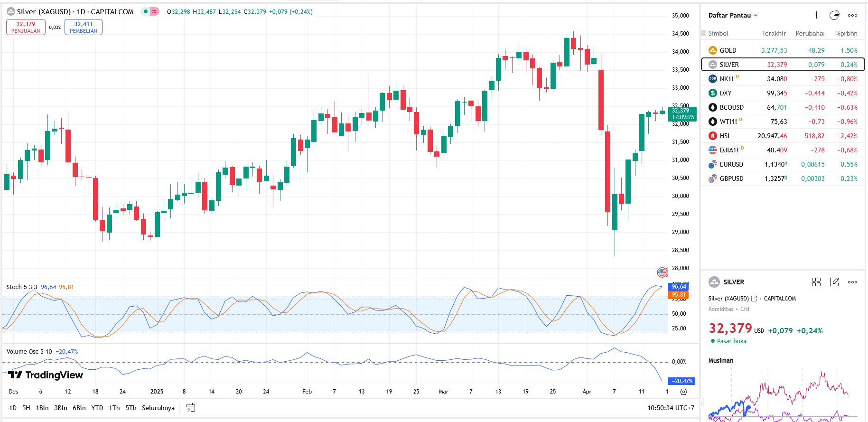This screenshot has height=422, width=868.
Task: Open the Daftar Pantau three-dot menu
Action: 852,15
